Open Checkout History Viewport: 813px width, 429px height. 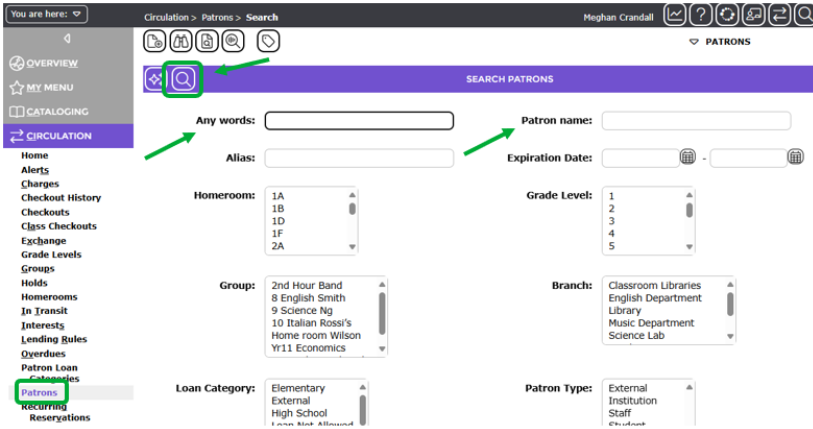[x=61, y=198]
